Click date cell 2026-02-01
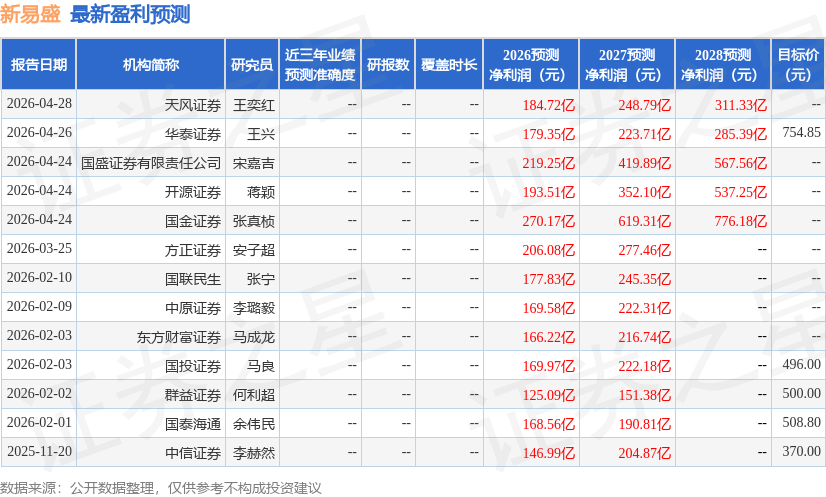The image size is (826, 497). coord(39,422)
